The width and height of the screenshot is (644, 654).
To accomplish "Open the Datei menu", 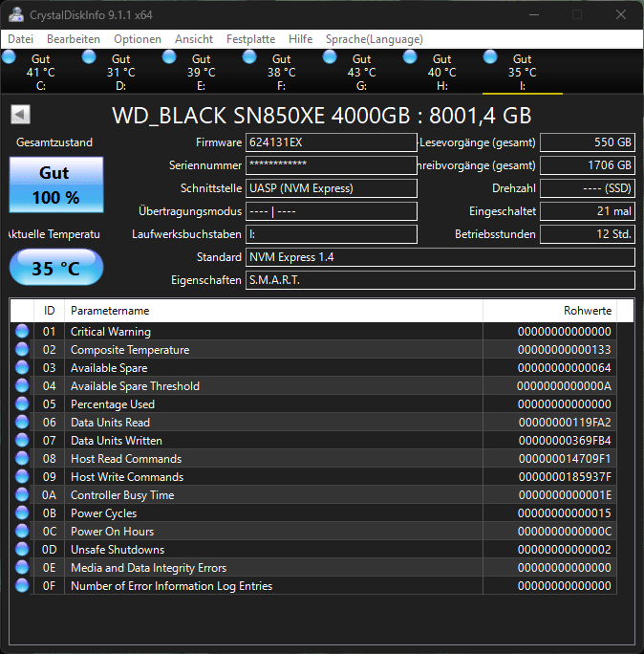I will (x=20, y=39).
